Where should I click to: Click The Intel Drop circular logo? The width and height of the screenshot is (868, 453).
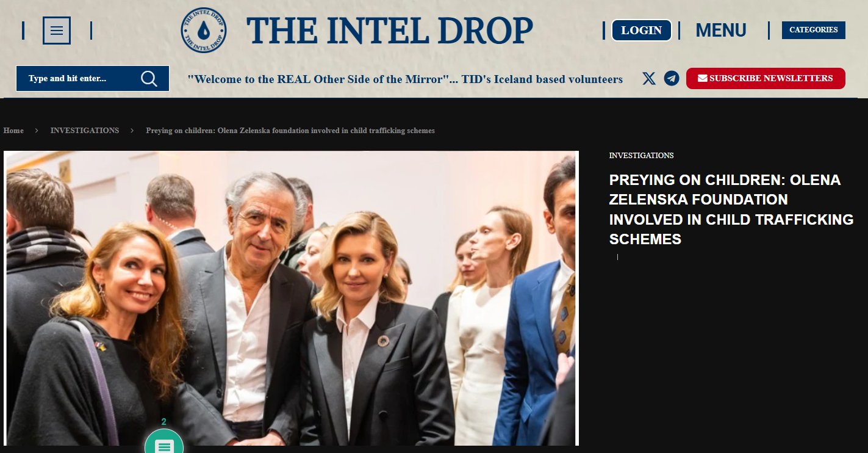(204, 30)
